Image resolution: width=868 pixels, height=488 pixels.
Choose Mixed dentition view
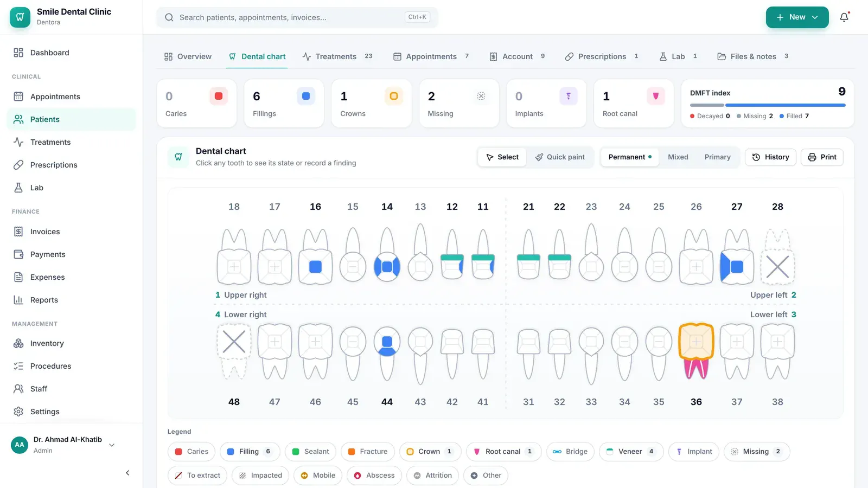pyautogui.click(x=678, y=157)
